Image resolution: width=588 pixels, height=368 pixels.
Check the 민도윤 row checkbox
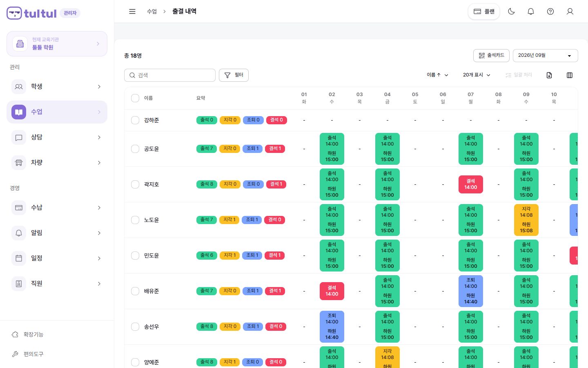pos(135,256)
